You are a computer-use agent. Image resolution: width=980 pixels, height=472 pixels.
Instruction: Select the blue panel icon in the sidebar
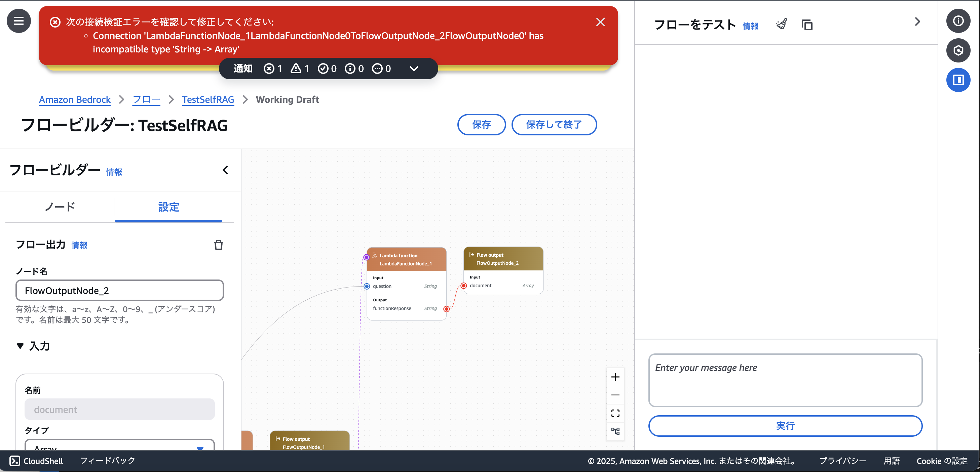[959, 80]
